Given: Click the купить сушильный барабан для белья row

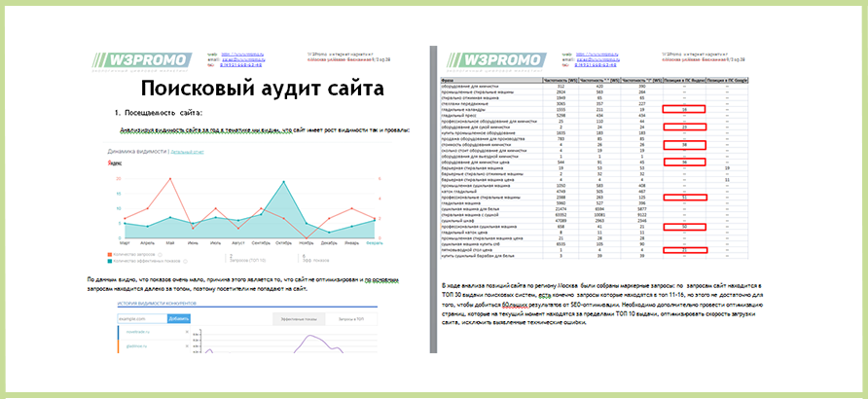Looking at the screenshot, I should tap(595, 256).
